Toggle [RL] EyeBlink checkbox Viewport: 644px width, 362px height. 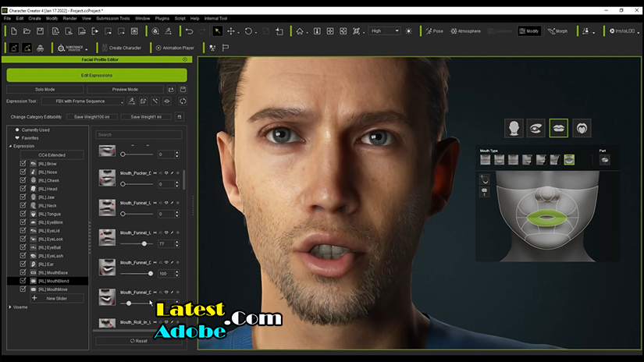coord(23,222)
